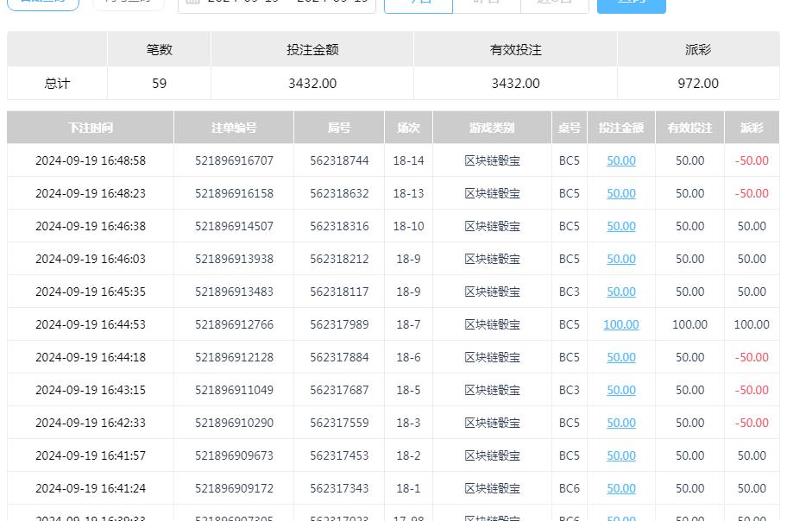Open the 100.00 bet amount link in row 18-7
Image resolution: width=812 pixels, height=521 pixels.
620,324
